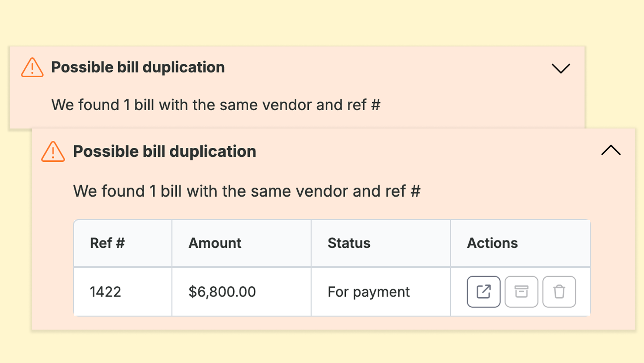Select the 1422 reference cell
644x363 pixels.
click(x=105, y=292)
